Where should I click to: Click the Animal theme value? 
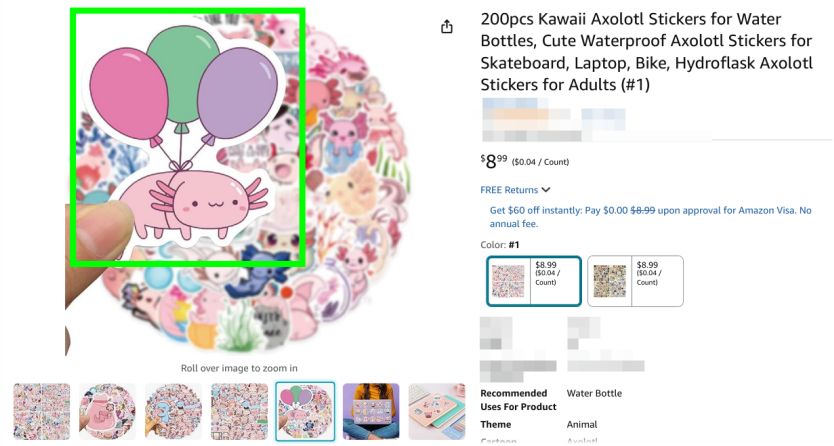(582, 424)
